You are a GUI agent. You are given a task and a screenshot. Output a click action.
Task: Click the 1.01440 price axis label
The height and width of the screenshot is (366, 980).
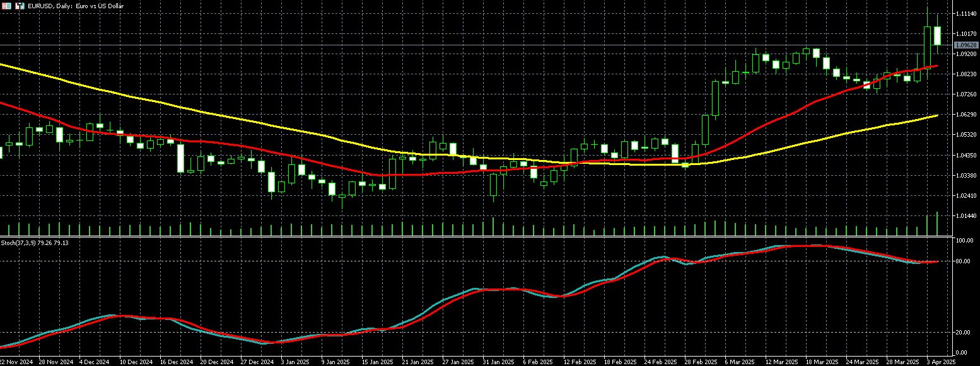coord(965,216)
